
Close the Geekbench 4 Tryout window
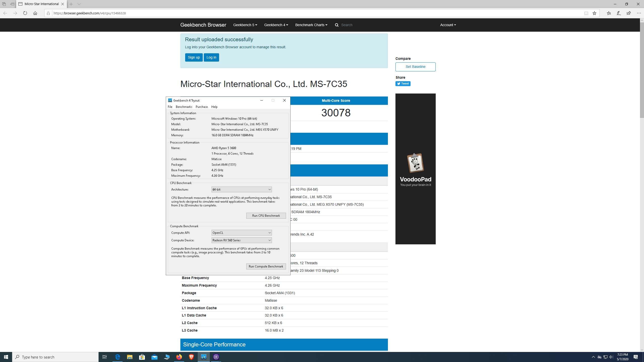tap(285, 100)
